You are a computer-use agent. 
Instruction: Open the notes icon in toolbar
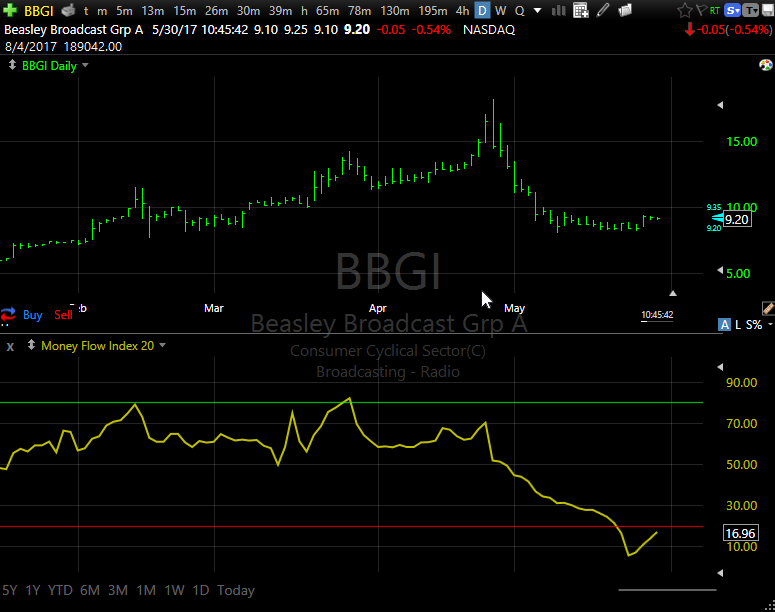pyautogui.click(x=625, y=10)
